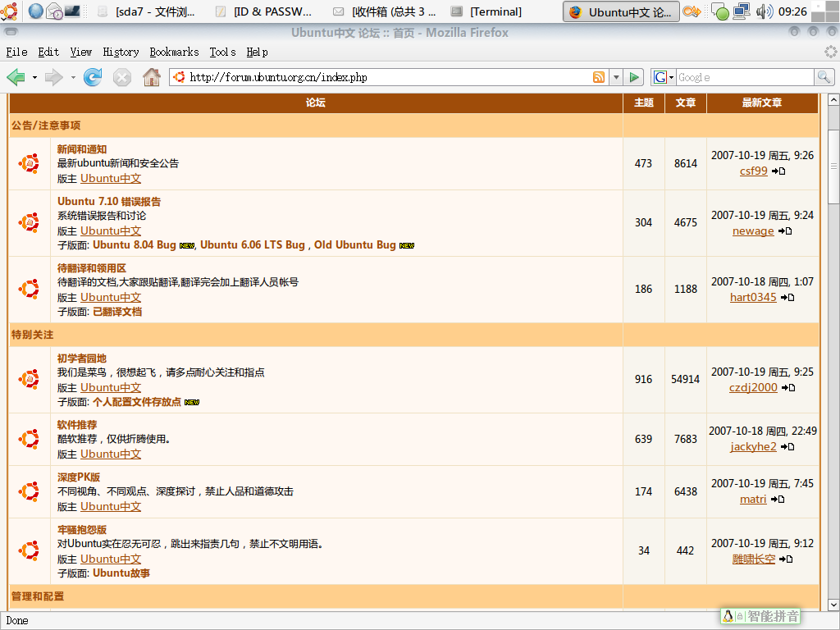This screenshot has height=630, width=840.
Task: Click the orange update notifier tray icon
Action: click(x=692, y=11)
